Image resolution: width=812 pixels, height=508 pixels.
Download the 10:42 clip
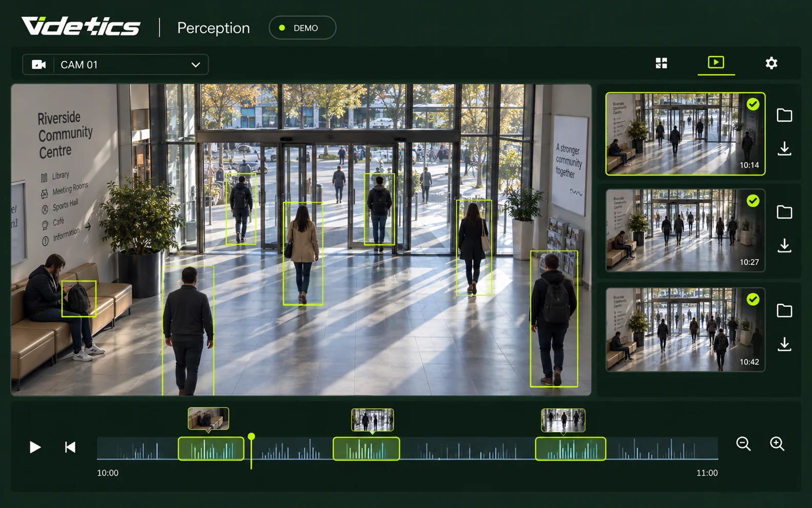point(784,344)
